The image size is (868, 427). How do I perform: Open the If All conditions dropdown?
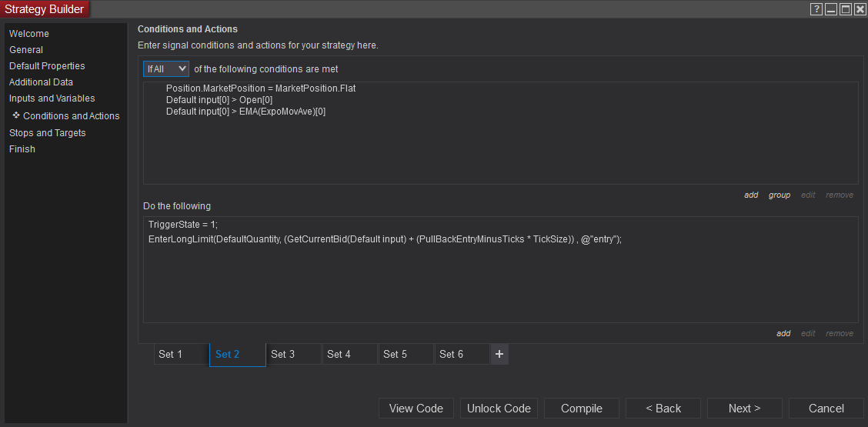165,68
